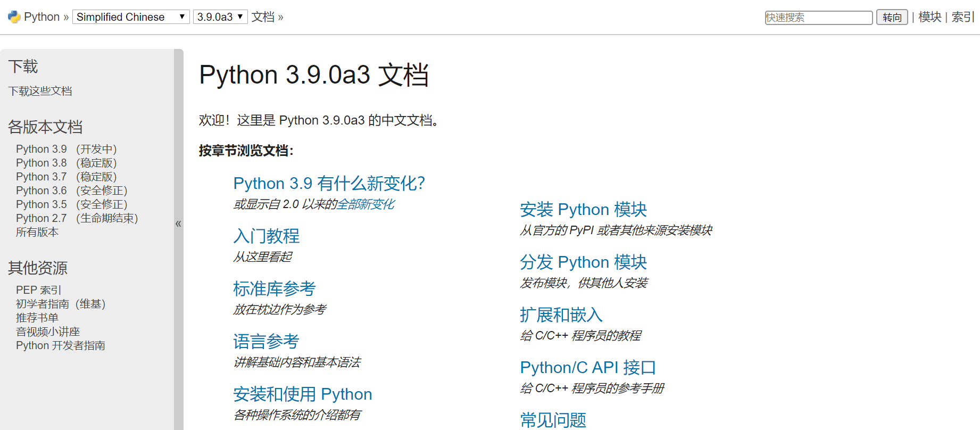Open the 索引 general index link
Viewport: 980px width, 430px height.
pos(963,17)
